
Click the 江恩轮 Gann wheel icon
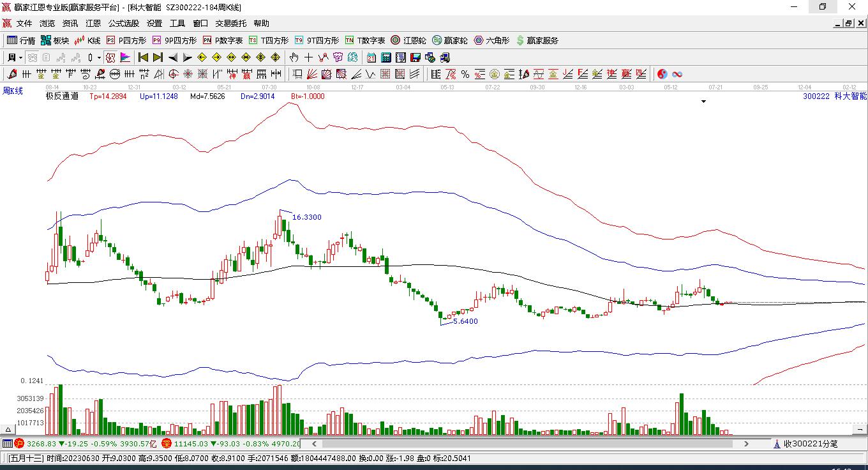click(408, 40)
